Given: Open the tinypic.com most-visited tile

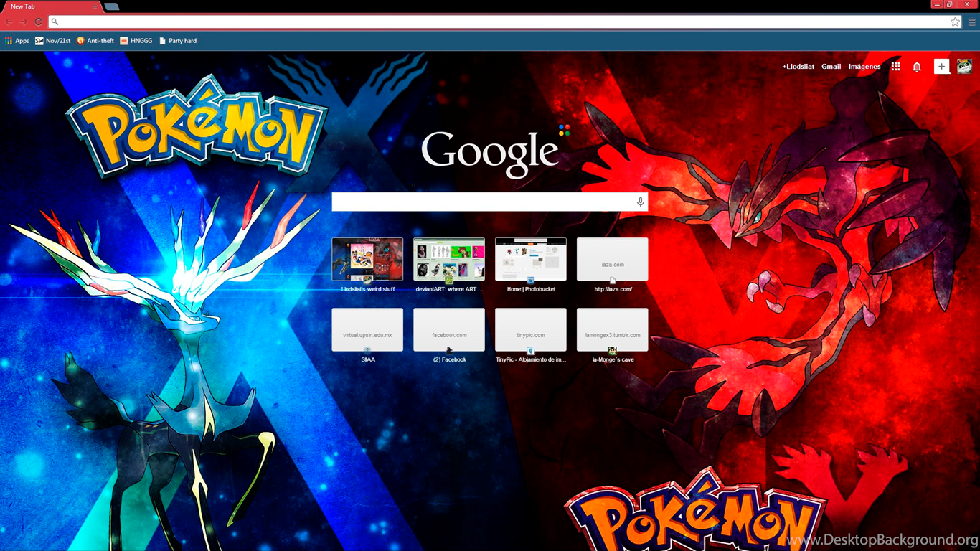Looking at the screenshot, I should pyautogui.click(x=531, y=329).
